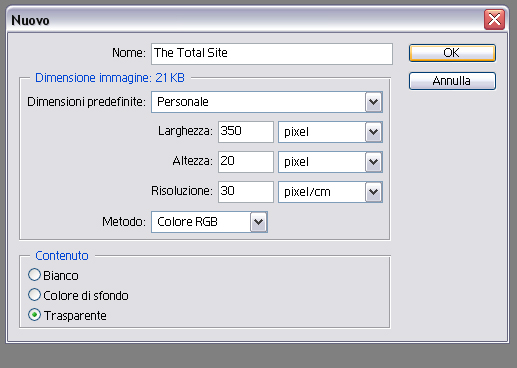The width and height of the screenshot is (517, 368).
Task: Open the Dimensioni predefinite dropdown arrow
Action: pos(373,102)
